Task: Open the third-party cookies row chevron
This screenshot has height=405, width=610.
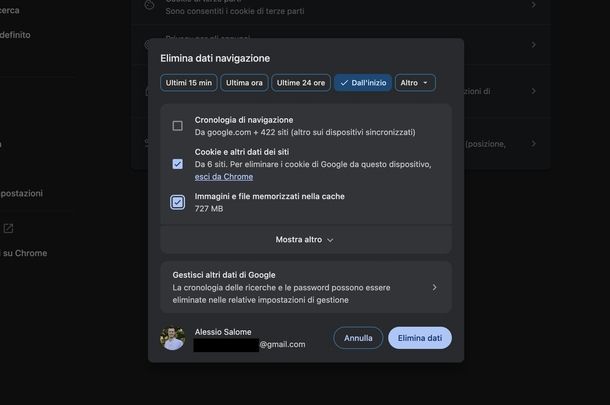Action: [533, 5]
